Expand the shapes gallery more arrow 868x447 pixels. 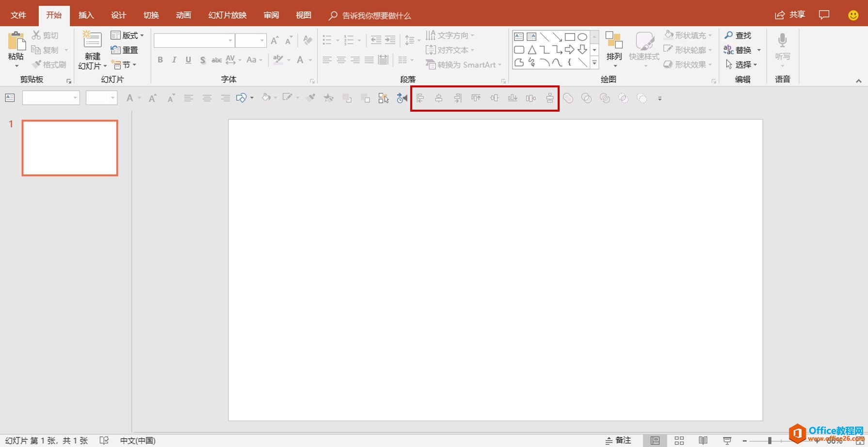[595, 63]
